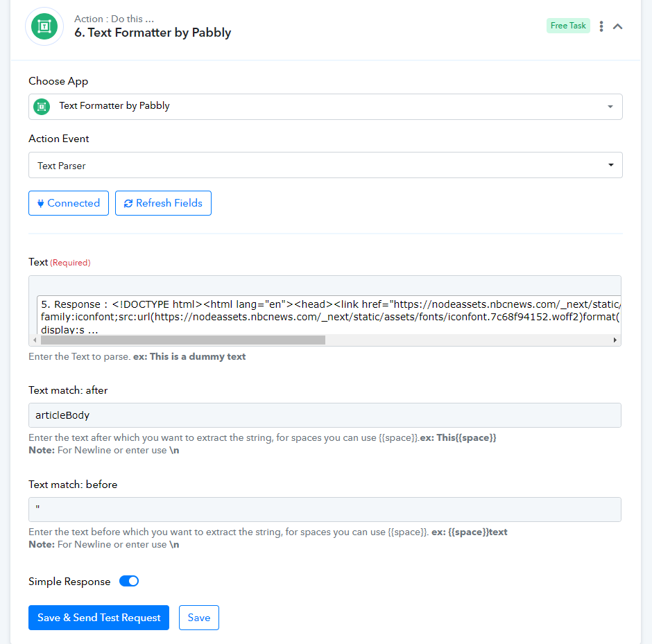Click the 'ex: This{{space}}' hint
Screen dimensions: 652x644
458,437
